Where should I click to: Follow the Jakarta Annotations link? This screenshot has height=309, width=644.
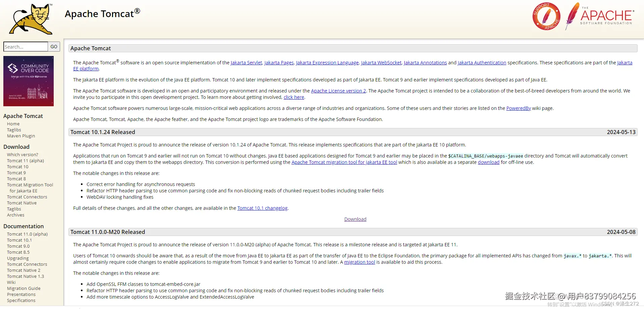425,63
